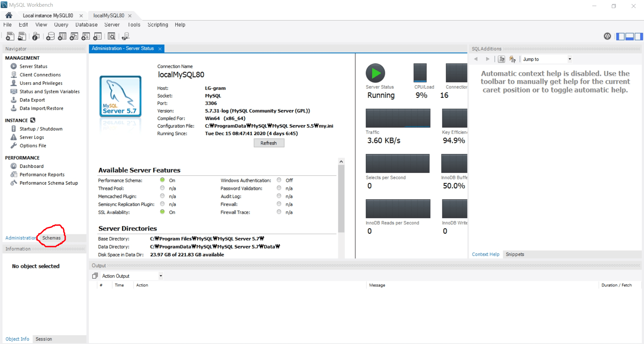Screen dimensions: 644x344
Task: Reconnect to DBMS toolbar icon
Action: click(126, 36)
